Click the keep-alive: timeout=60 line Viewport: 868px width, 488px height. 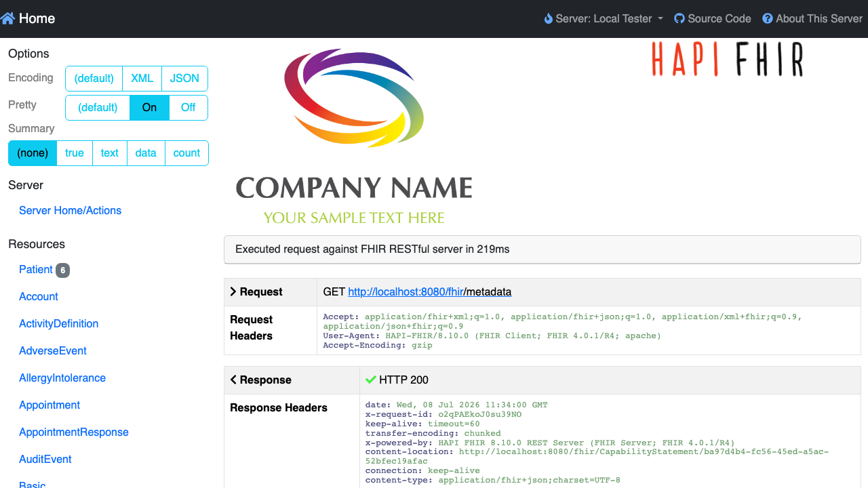pyautogui.click(x=422, y=424)
